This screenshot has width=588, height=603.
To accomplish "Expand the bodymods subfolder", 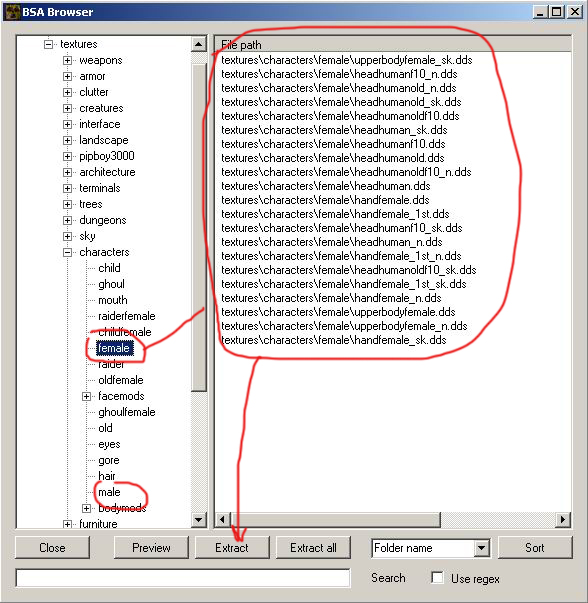I will (x=87, y=508).
